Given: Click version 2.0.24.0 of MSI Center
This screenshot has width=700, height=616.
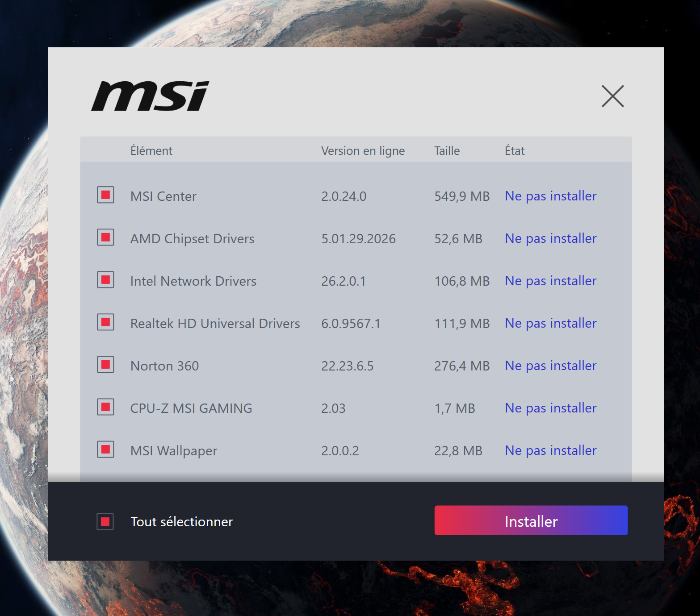Looking at the screenshot, I should 344,196.
